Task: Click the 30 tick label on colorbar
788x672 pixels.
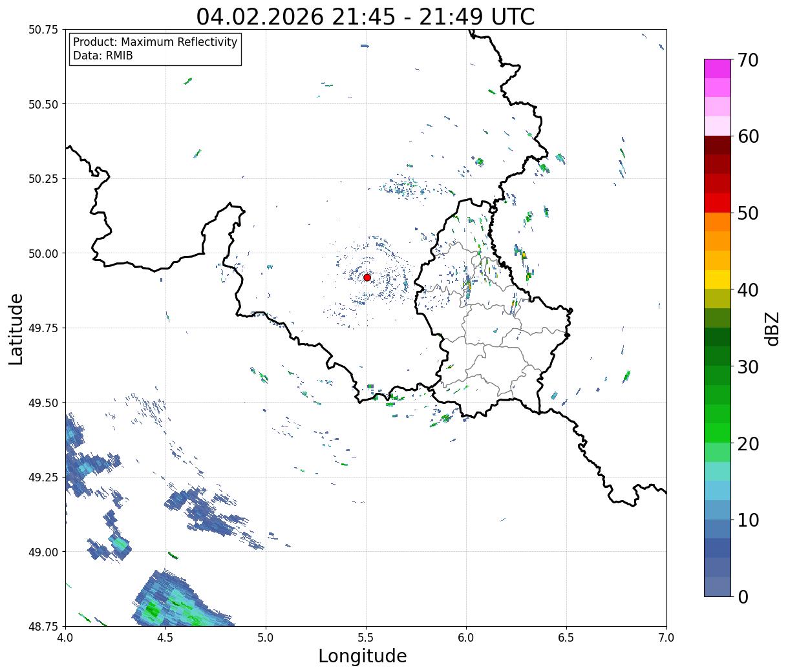Action: (x=747, y=367)
